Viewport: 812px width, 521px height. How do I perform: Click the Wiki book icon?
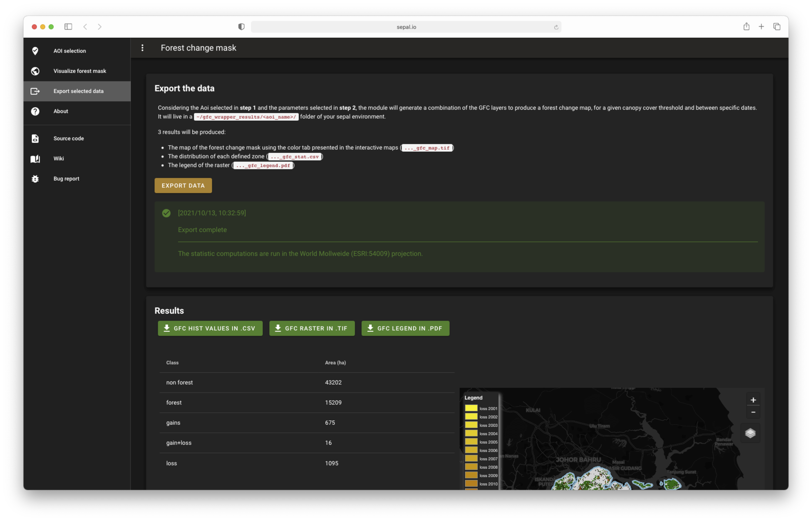tap(35, 159)
